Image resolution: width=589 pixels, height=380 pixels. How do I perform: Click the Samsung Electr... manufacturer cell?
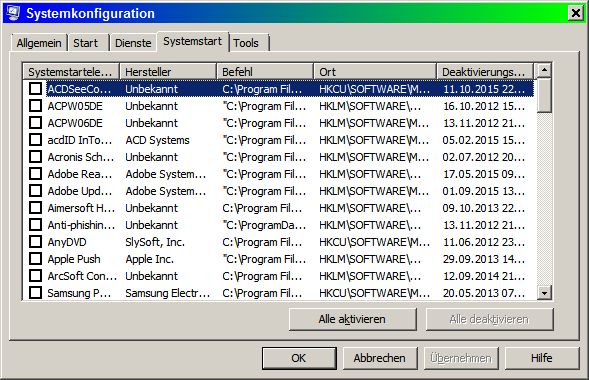168,293
